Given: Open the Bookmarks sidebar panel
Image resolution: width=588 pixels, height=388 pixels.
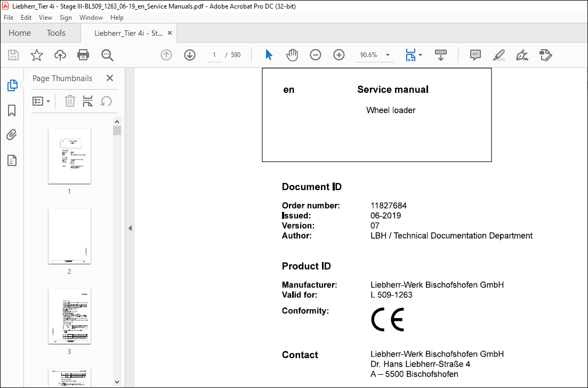Looking at the screenshot, I should point(12,110).
